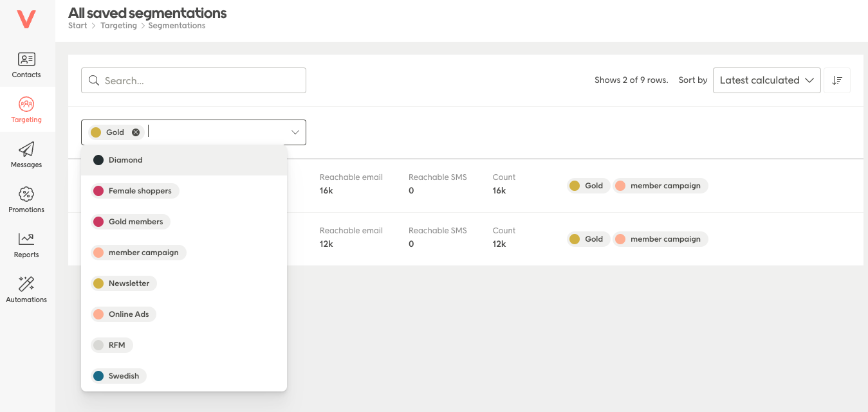Select the Automations icon
Viewport: 868px width, 412px height.
pos(26,289)
